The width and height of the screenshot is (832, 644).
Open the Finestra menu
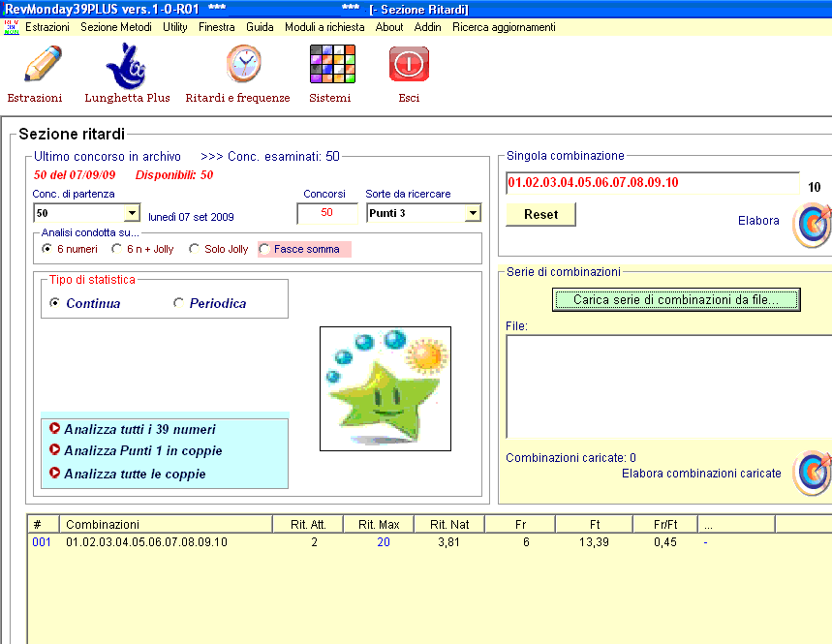pos(217,27)
